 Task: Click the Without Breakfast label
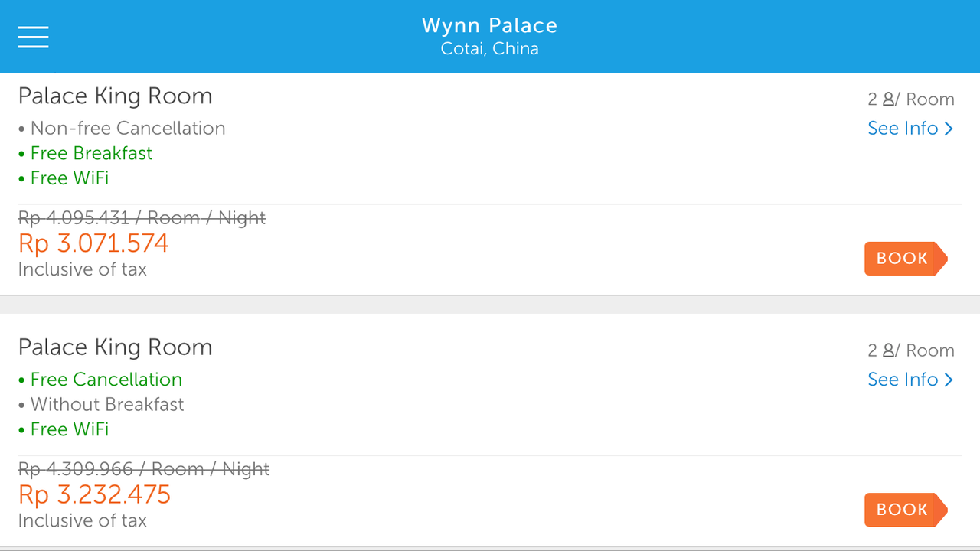click(107, 405)
